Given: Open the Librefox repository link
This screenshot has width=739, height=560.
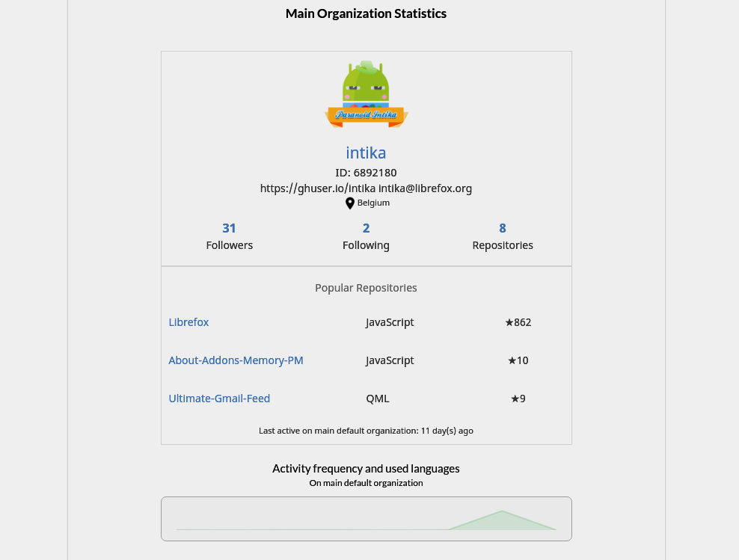Looking at the screenshot, I should (x=188, y=322).
